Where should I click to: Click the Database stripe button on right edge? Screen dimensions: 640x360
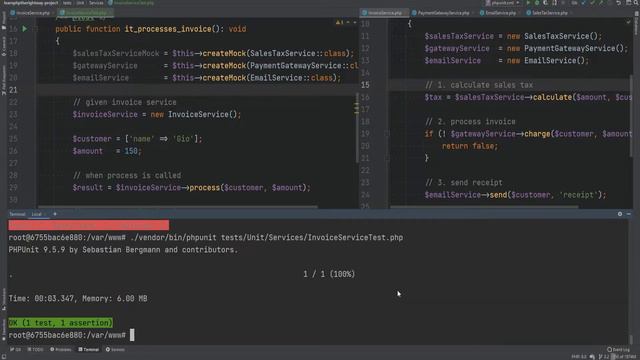point(636,22)
